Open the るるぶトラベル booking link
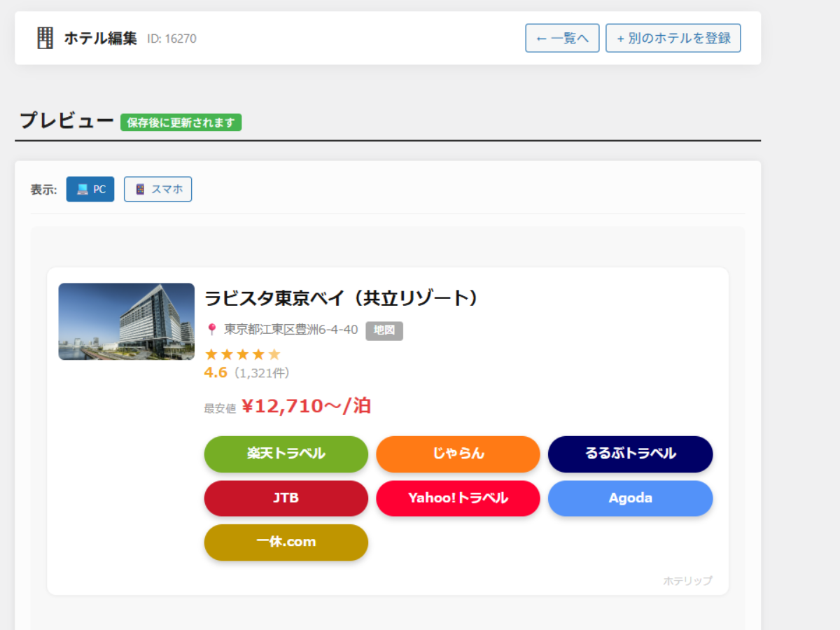Screen dimensions: 840x630 [x=630, y=454]
